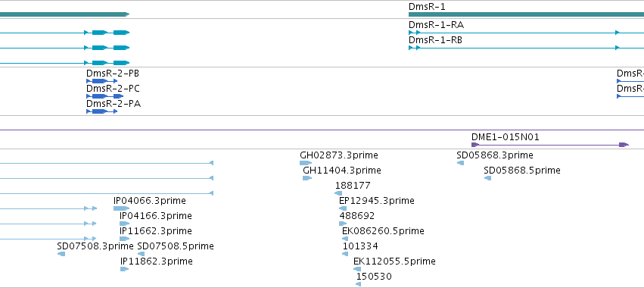Select the DmsR-1 gene bar
This screenshot has width=644, height=288.
[x=526, y=14]
